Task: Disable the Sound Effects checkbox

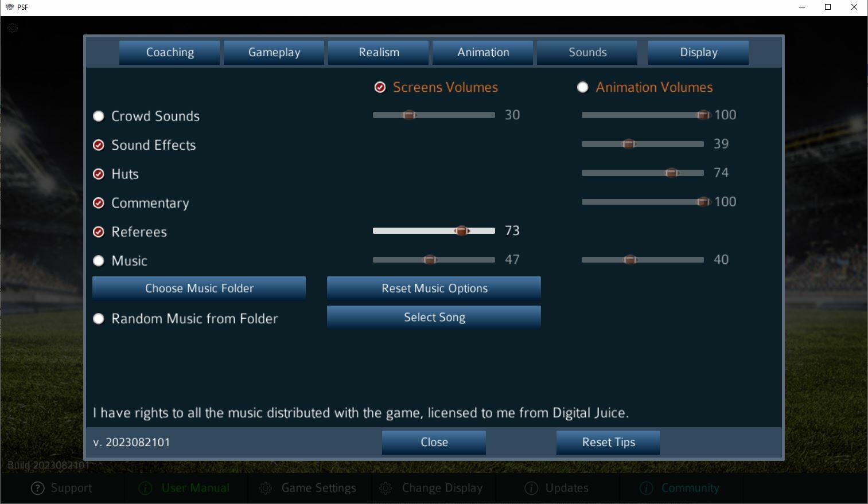Action: (x=98, y=145)
